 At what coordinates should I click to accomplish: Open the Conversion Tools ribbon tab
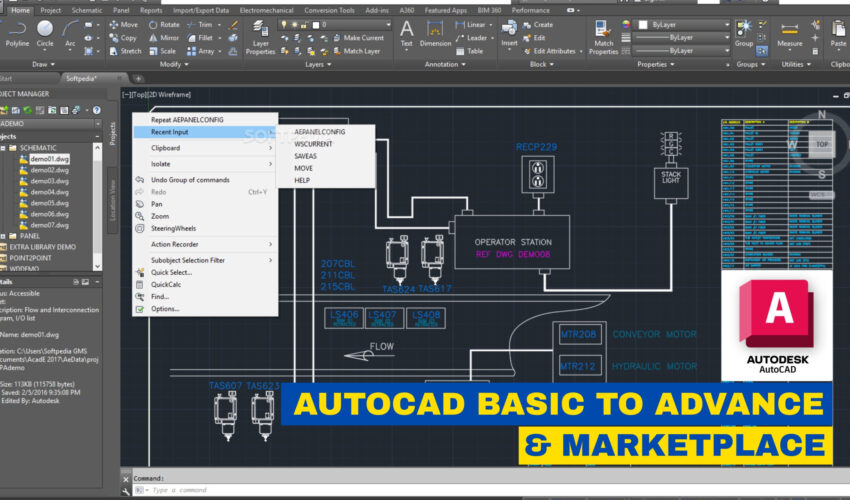click(329, 10)
